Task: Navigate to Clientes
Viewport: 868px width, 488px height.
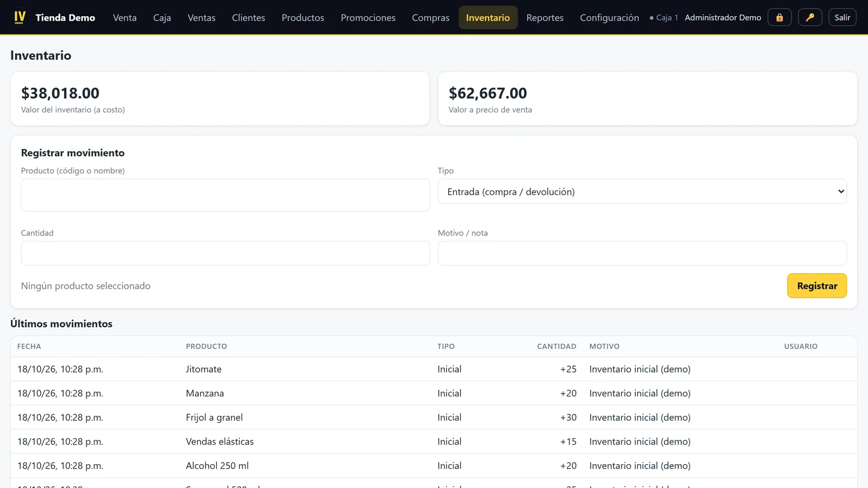Action: tap(248, 17)
